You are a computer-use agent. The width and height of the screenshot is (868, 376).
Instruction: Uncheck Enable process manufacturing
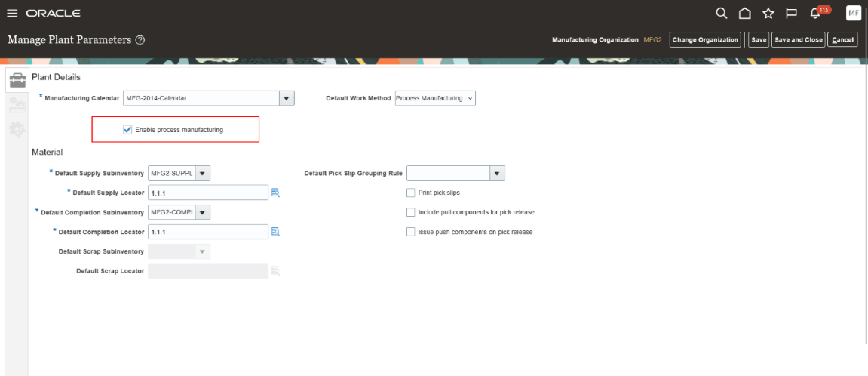128,130
